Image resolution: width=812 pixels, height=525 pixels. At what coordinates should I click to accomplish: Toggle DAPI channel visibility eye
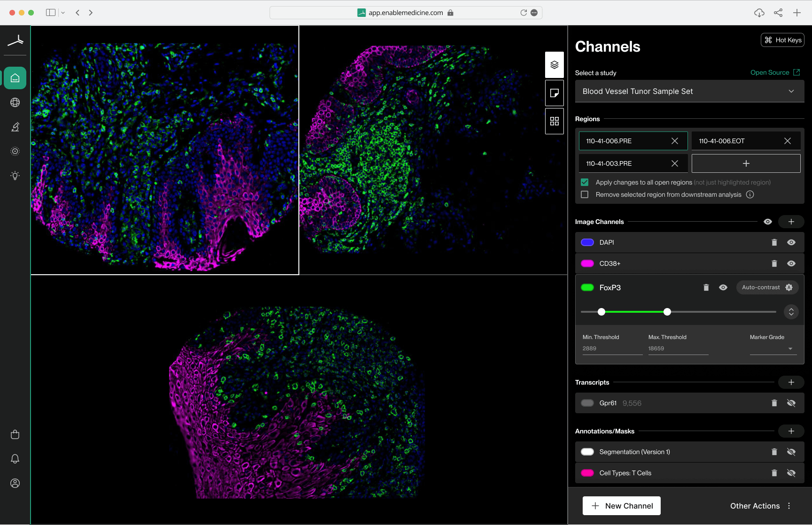(x=791, y=242)
